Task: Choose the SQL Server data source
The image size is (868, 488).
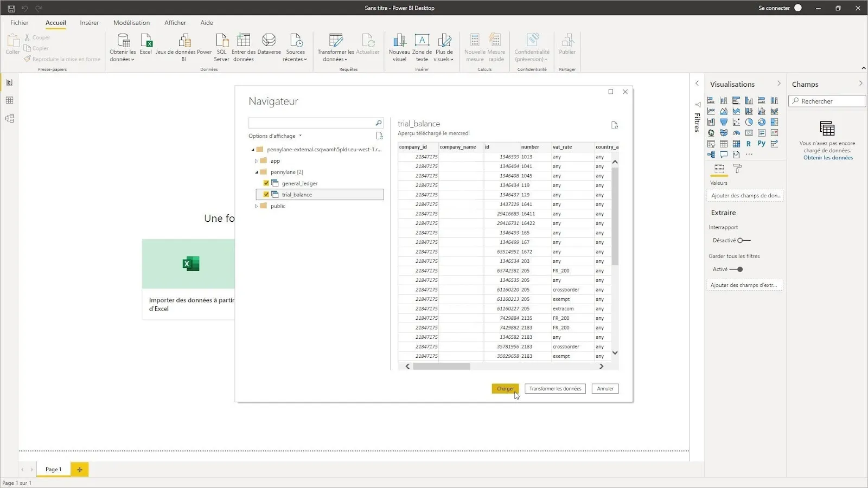Action: click(x=221, y=47)
